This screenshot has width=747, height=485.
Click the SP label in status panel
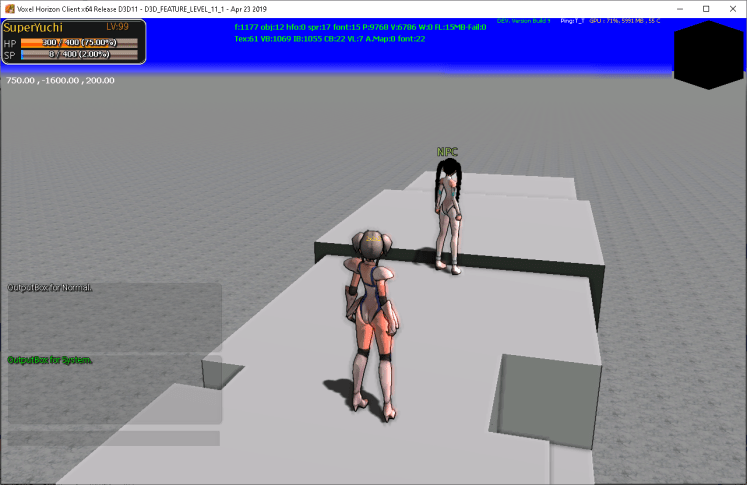point(10,55)
